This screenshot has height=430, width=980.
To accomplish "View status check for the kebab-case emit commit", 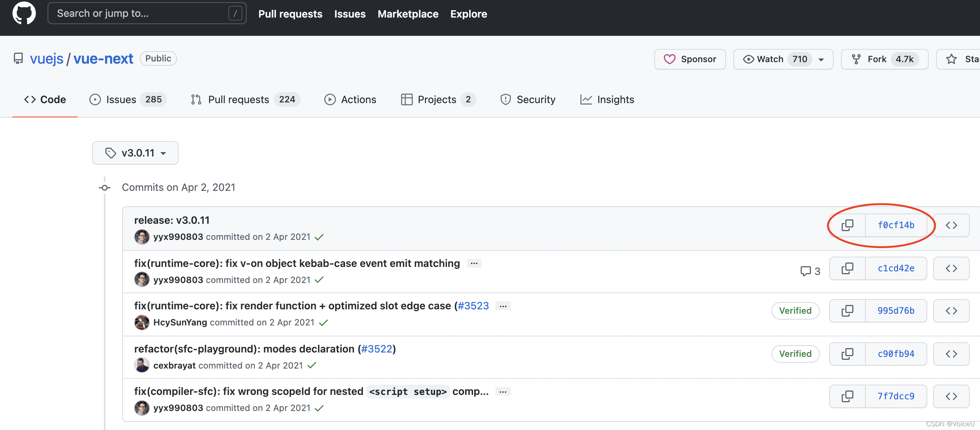I will click(319, 280).
